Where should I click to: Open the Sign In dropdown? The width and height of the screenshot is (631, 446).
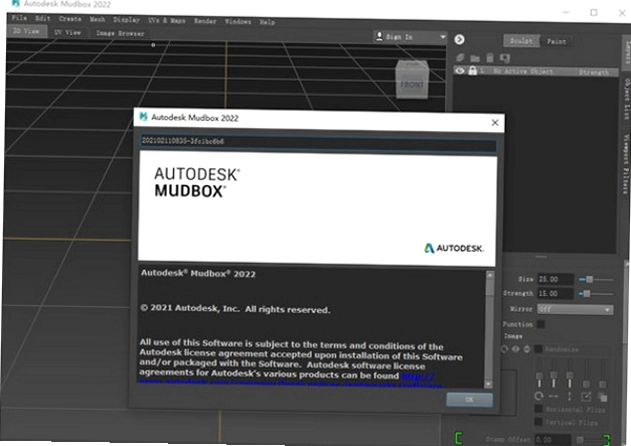(410, 37)
